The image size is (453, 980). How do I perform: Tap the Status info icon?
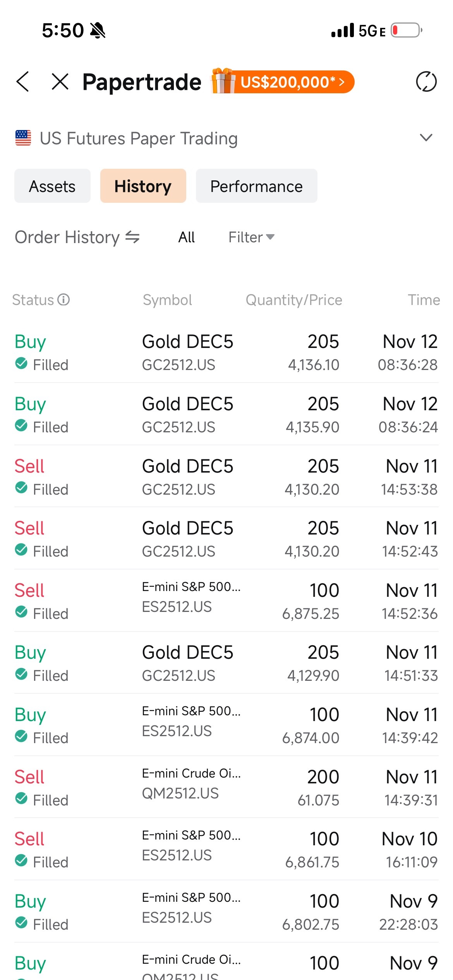63,300
